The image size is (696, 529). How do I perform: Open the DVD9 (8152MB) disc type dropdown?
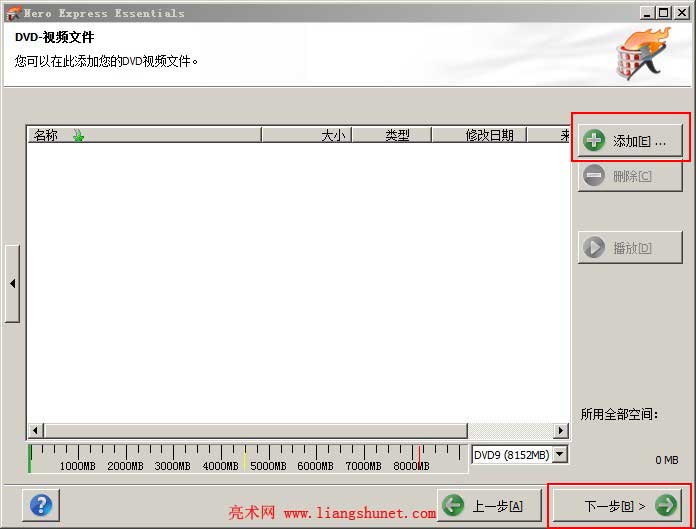(561, 454)
